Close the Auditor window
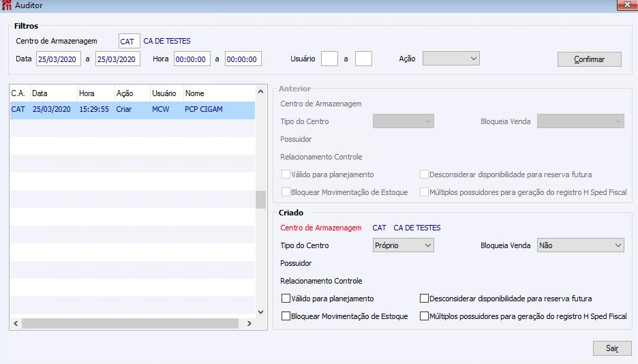This screenshot has width=638, height=364. [x=626, y=5]
